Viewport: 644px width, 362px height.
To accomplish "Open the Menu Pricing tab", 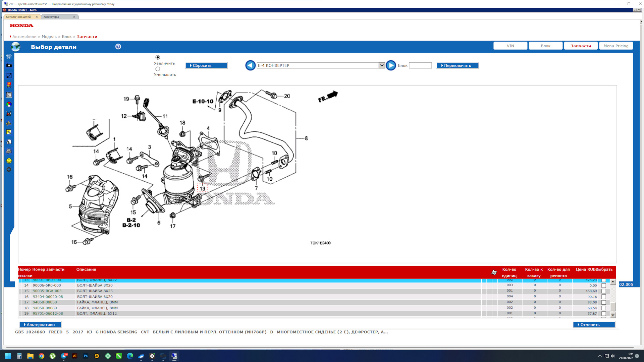I will [616, 46].
